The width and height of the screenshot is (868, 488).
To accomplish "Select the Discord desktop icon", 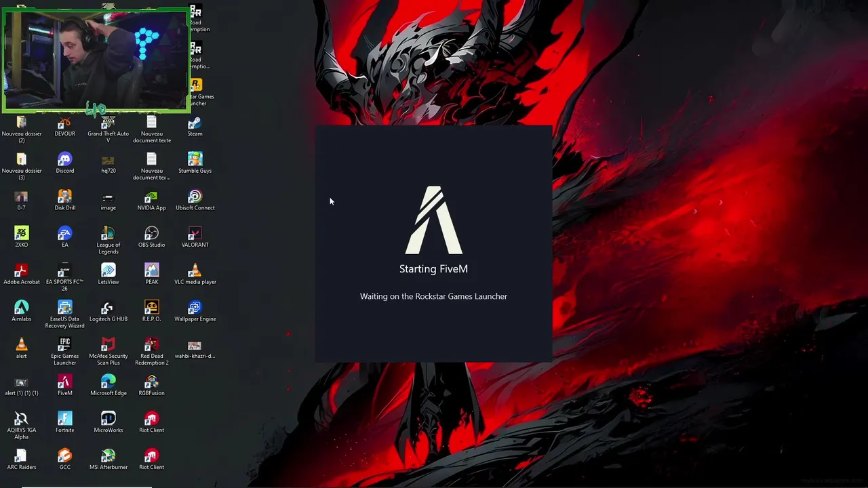I will 64,163.
